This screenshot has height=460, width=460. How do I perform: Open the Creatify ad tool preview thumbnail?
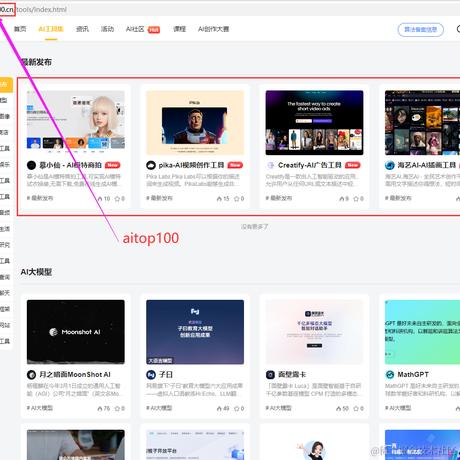pos(314,122)
